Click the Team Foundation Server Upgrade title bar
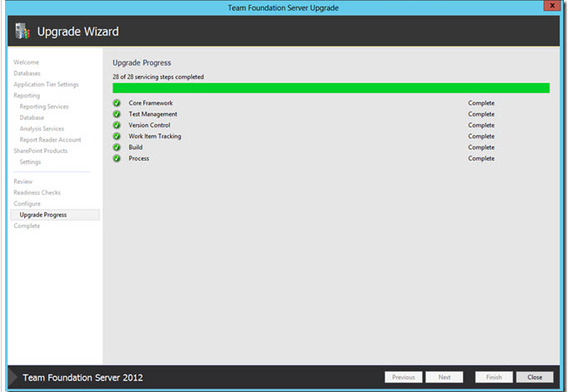 click(x=283, y=7)
